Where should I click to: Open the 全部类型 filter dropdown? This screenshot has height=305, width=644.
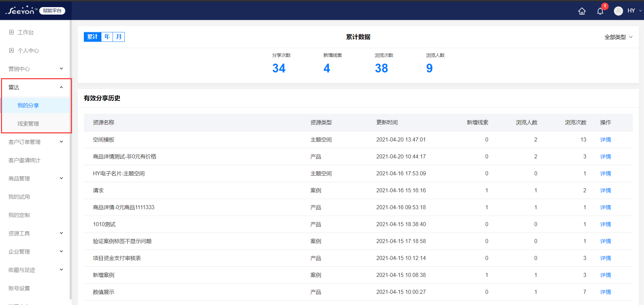point(618,37)
